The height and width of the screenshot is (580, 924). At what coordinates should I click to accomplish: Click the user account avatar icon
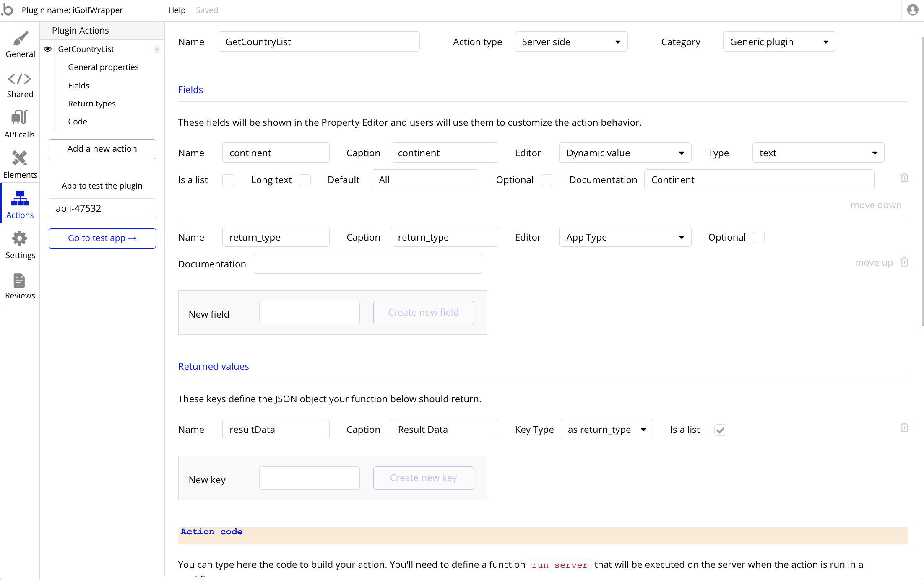coord(912,10)
